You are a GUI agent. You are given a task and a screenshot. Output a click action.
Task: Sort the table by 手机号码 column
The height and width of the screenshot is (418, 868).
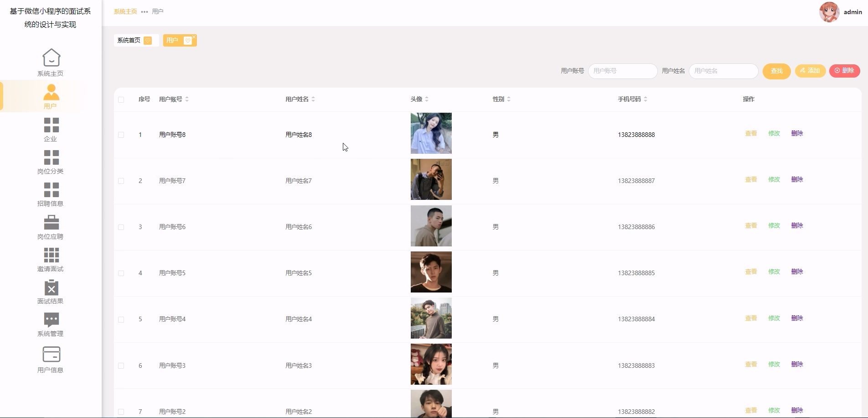pyautogui.click(x=646, y=99)
